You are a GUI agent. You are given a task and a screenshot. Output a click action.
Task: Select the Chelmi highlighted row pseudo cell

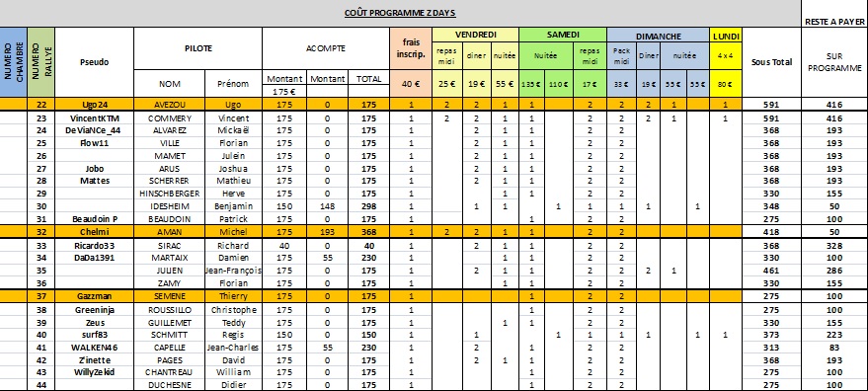tap(95, 231)
